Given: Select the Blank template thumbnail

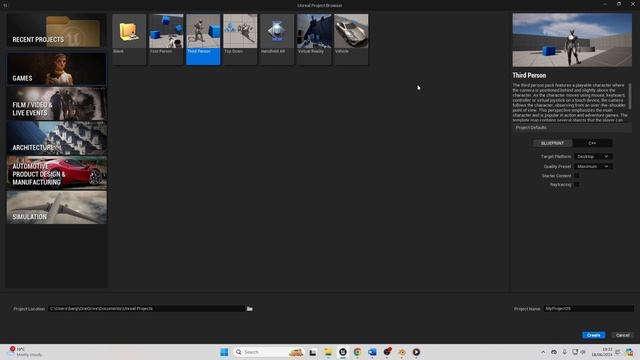Looking at the screenshot, I should (129, 39).
